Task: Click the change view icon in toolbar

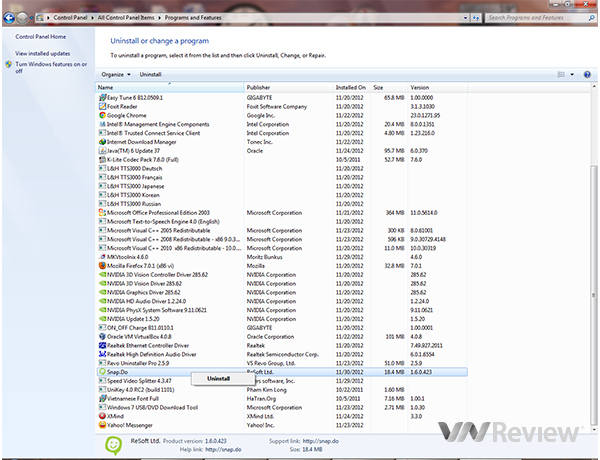Action: [561, 75]
